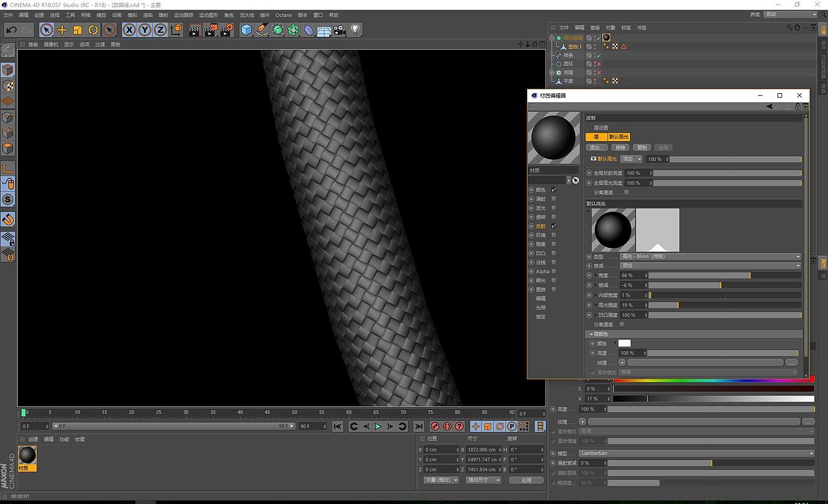
Task: Enable the 透明 material channel checkbox
Action: coord(553,216)
